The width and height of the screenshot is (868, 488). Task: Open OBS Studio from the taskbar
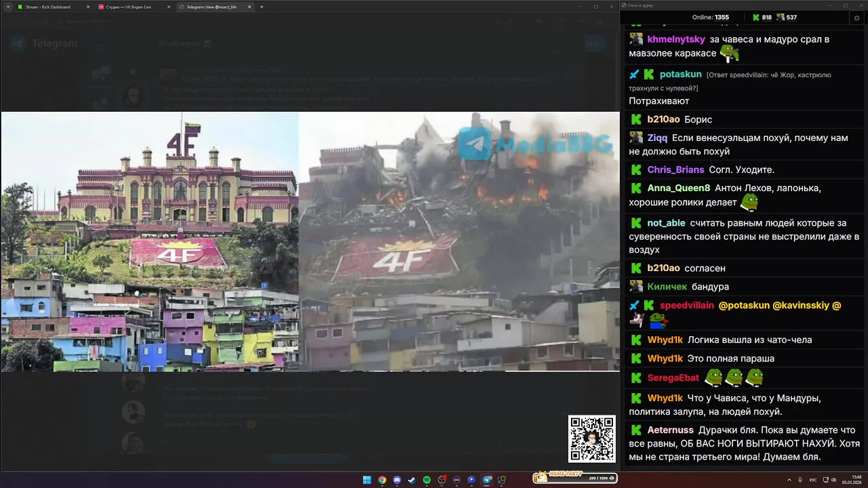[x=441, y=480]
